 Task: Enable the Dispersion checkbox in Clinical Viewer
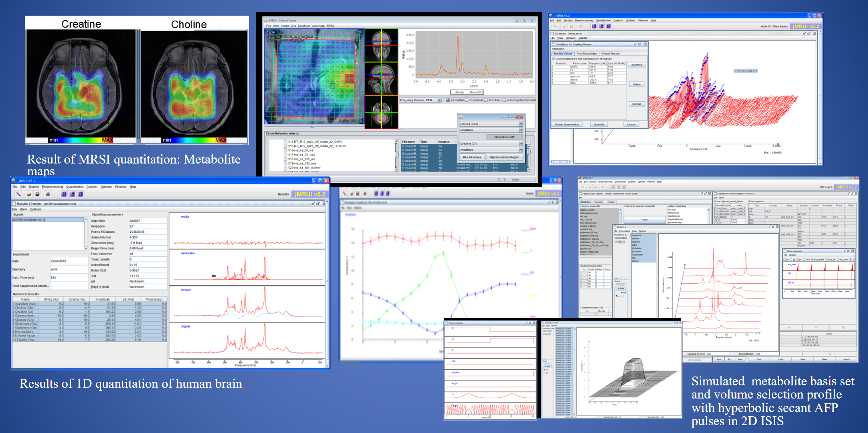(x=467, y=100)
